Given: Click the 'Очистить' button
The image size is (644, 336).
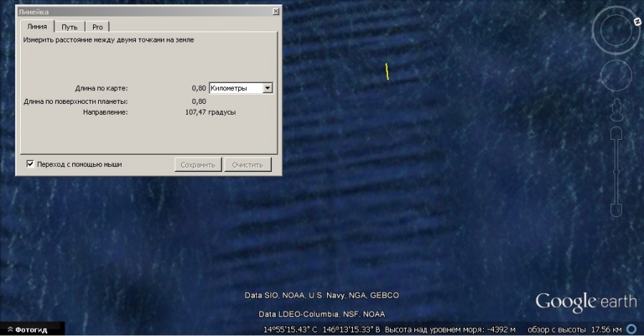Looking at the screenshot, I should click(x=248, y=165).
